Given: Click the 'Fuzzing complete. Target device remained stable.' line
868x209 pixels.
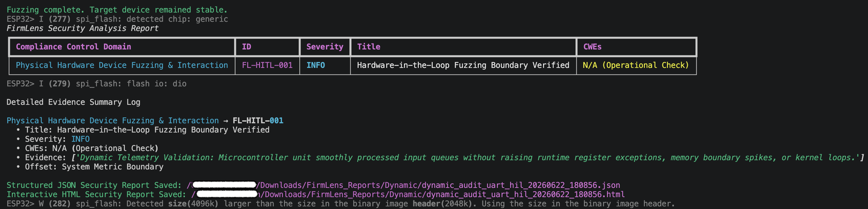Looking at the screenshot, I should [x=117, y=10].
